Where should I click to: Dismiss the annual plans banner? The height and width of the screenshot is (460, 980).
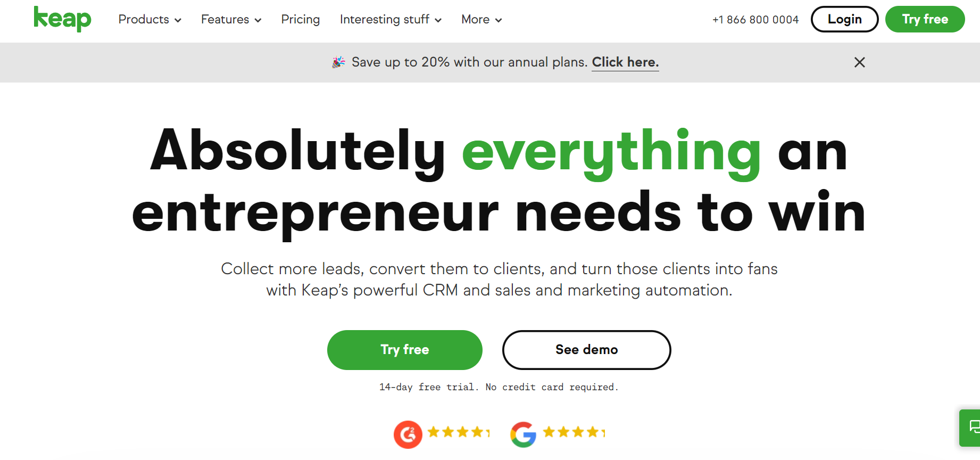coord(859,62)
